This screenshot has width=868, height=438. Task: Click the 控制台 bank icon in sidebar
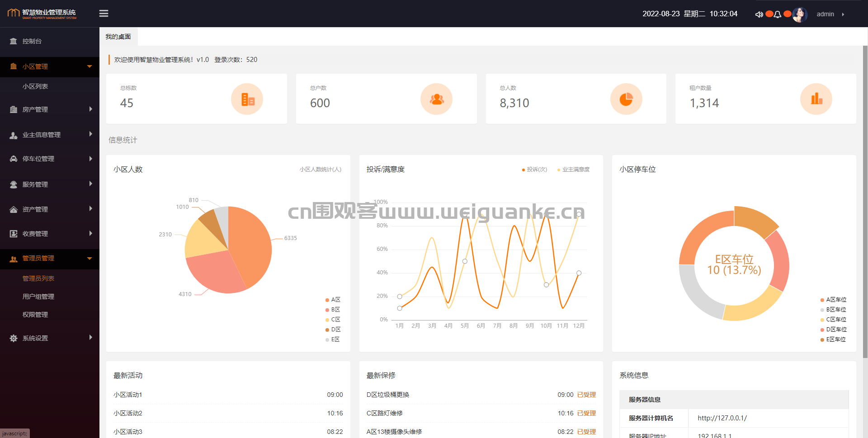point(14,41)
